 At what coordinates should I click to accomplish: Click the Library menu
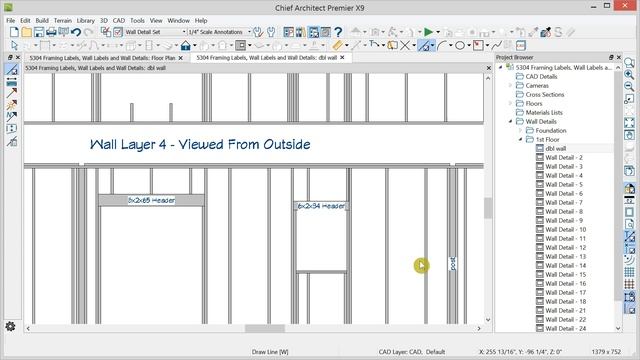pos(86,20)
